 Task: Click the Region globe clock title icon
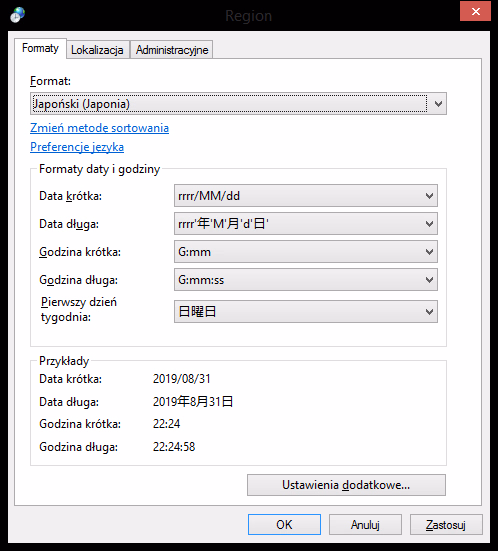click(x=18, y=15)
